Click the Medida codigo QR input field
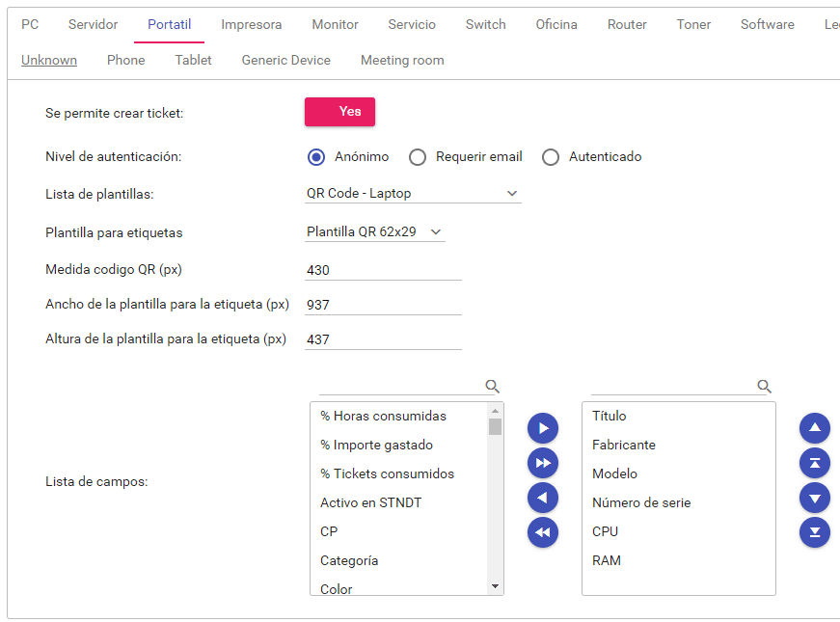 [383, 271]
